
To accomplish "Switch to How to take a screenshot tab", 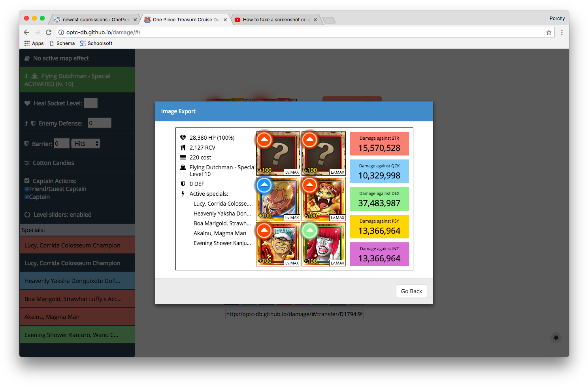I will pos(275,20).
